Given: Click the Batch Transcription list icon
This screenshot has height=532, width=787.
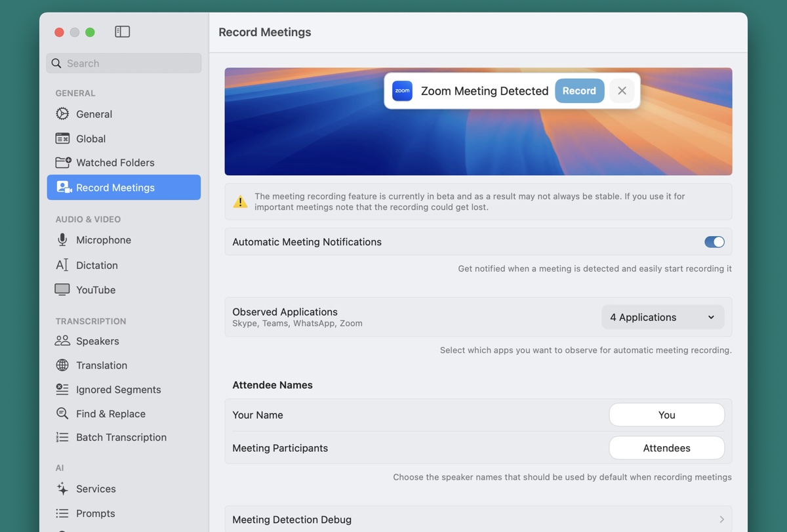Looking at the screenshot, I should 62,438.
